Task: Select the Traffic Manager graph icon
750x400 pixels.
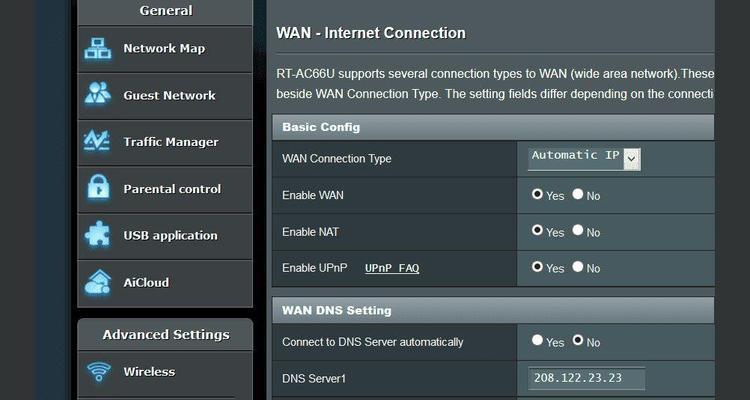Action: 97,141
